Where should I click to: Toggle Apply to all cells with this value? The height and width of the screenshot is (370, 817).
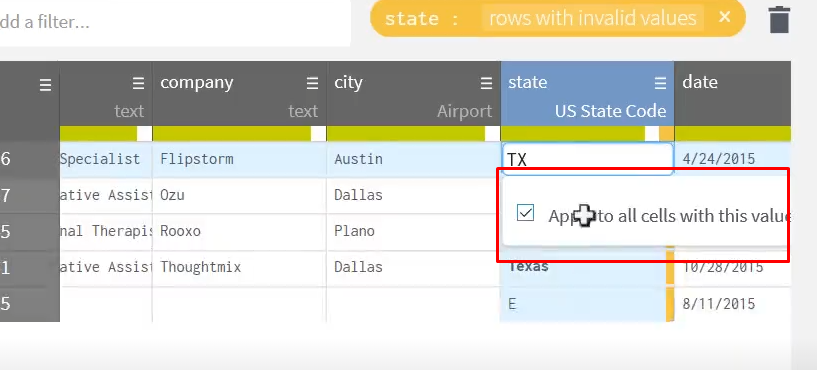click(525, 213)
